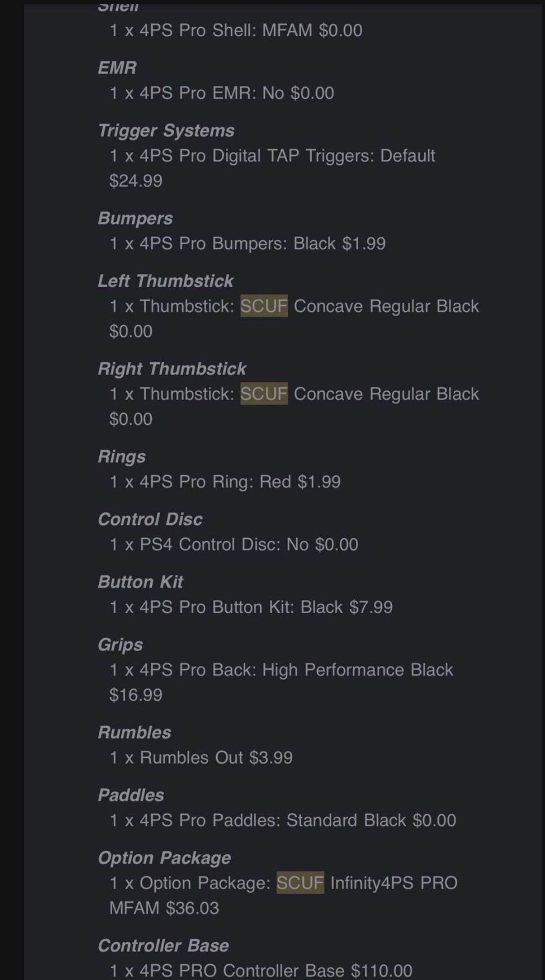Select the Right Thumbstick heading
The height and width of the screenshot is (980, 545).
tap(172, 369)
